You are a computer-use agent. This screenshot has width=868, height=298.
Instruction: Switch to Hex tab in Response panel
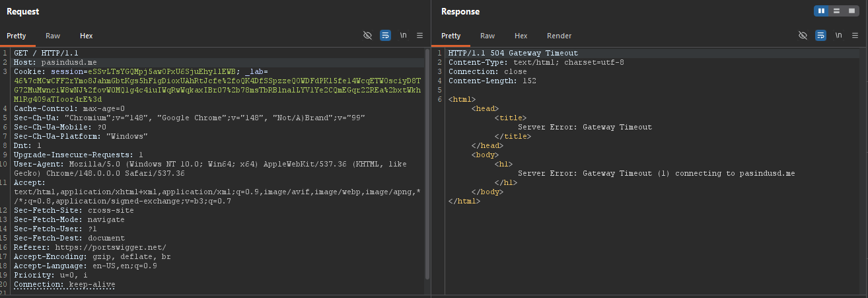[521, 36]
